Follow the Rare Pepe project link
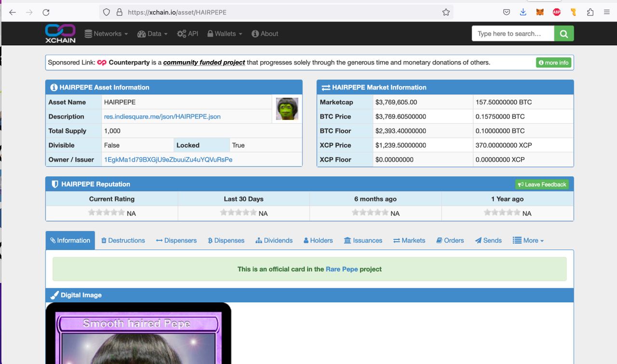Image resolution: width=617 pixels, height=364 pixels. click(342, 269)
